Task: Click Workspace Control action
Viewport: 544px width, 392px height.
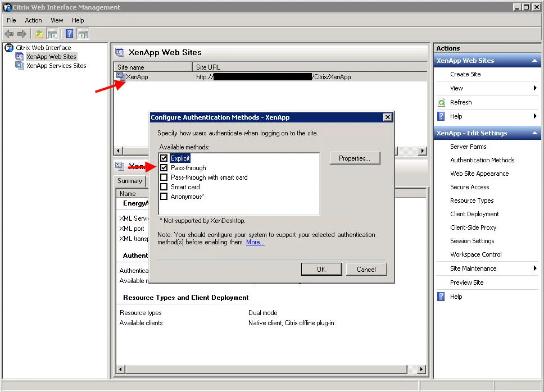Action: 475,254
